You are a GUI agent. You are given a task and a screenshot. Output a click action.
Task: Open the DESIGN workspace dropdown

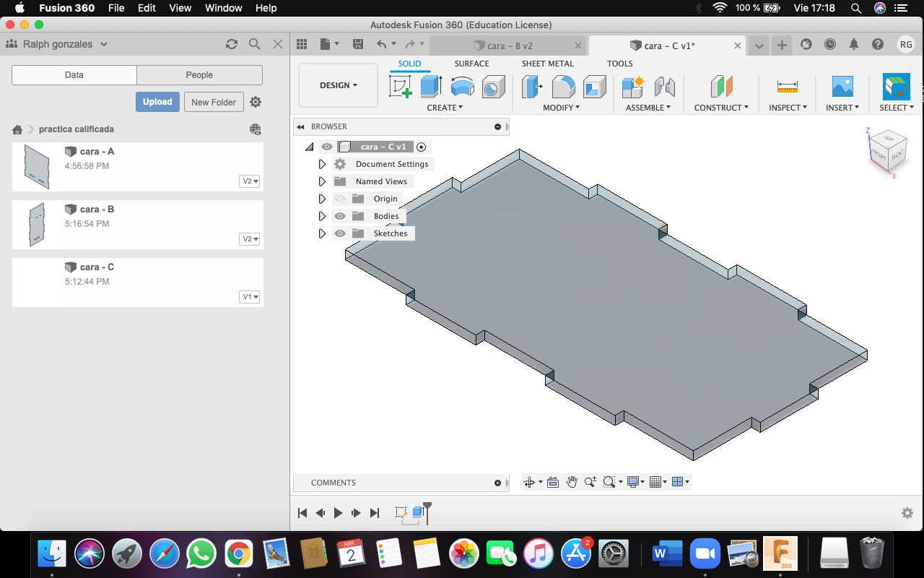coord(338,85)
